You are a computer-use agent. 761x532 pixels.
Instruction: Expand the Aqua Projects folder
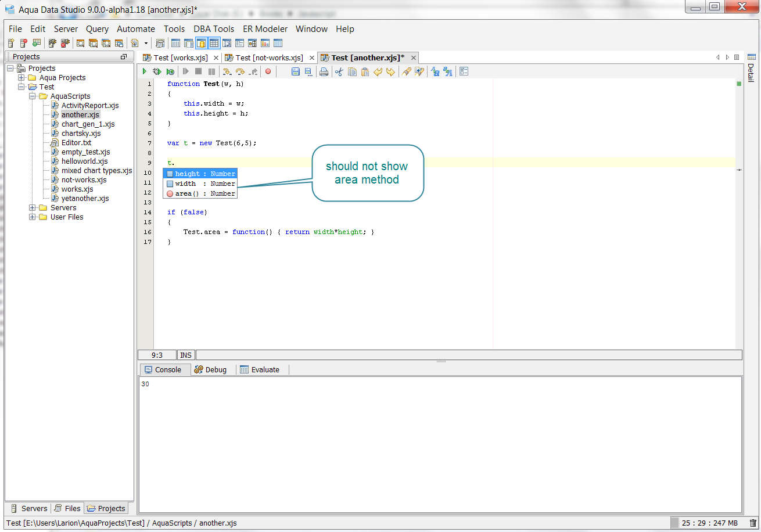(x=21, y=78)
